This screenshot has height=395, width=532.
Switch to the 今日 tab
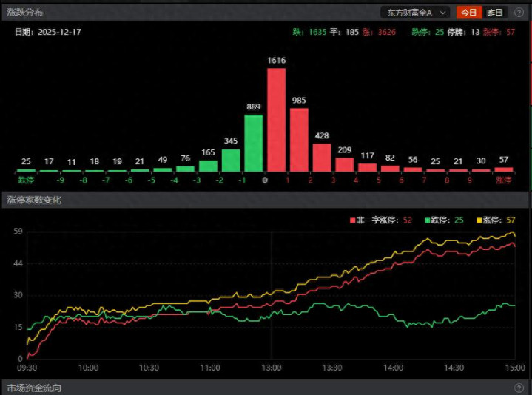(469, 13)
